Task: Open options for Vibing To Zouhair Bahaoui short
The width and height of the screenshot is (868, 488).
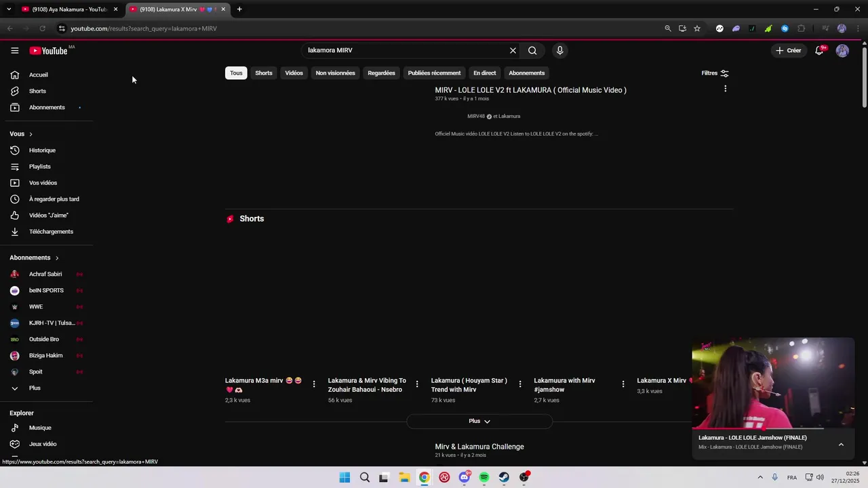Action: point(417,384)
